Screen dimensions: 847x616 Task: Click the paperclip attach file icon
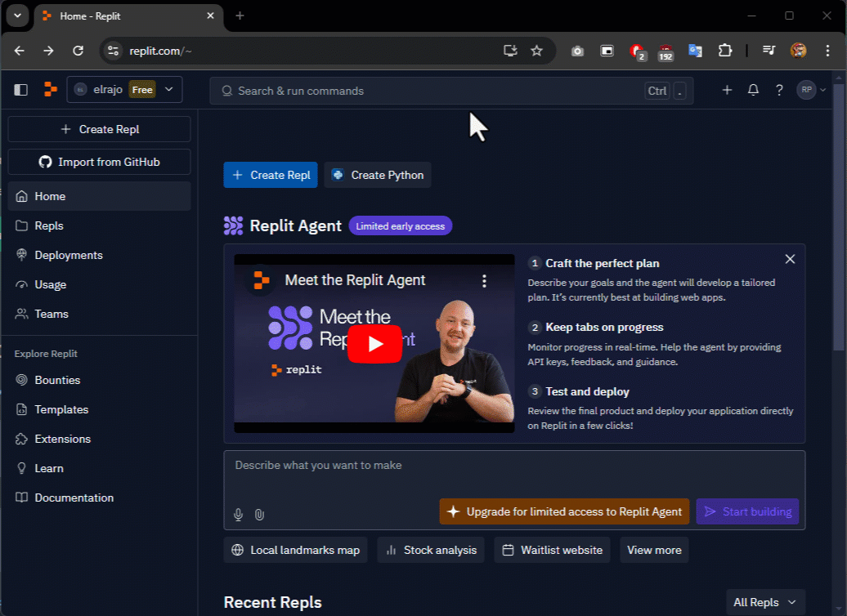(259, 515)
